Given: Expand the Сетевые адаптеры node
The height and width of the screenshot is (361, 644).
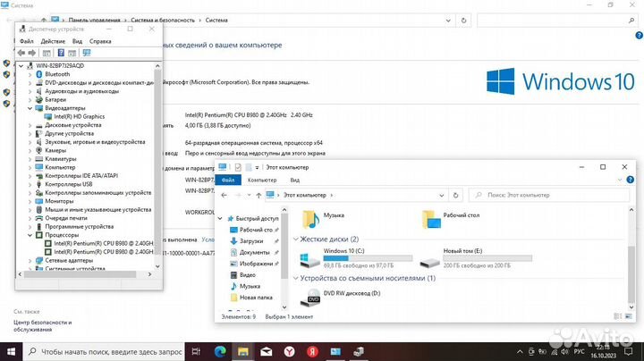Looking at the screenshot, I should pos(30,261).
